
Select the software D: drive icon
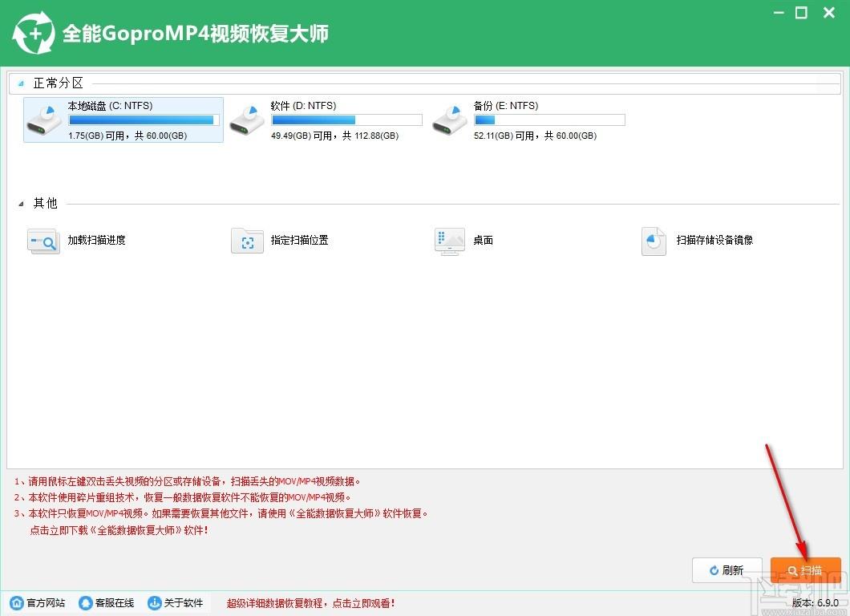click(247, 120)
